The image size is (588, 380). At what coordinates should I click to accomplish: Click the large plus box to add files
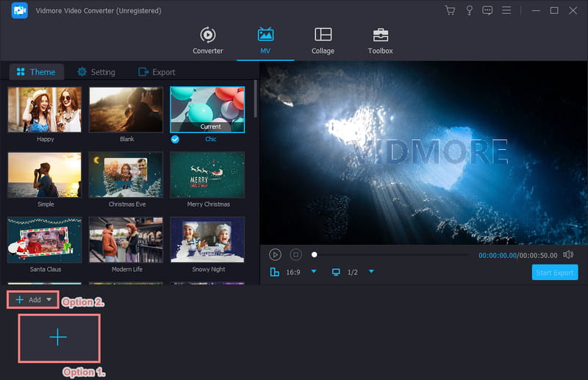point(59,338)
